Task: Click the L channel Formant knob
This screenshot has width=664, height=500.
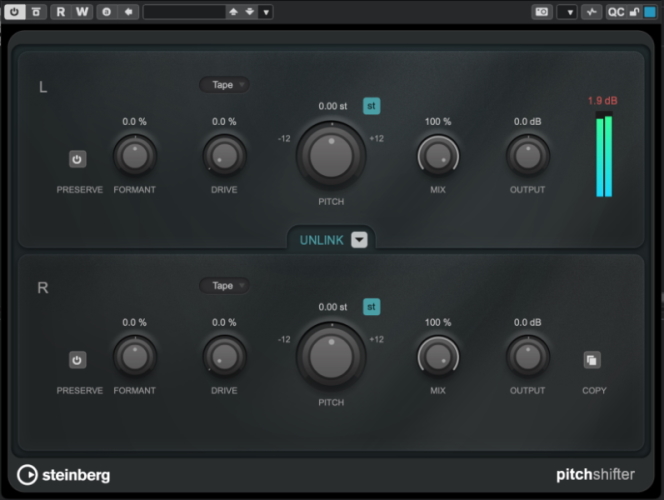Action: (135, 156)
